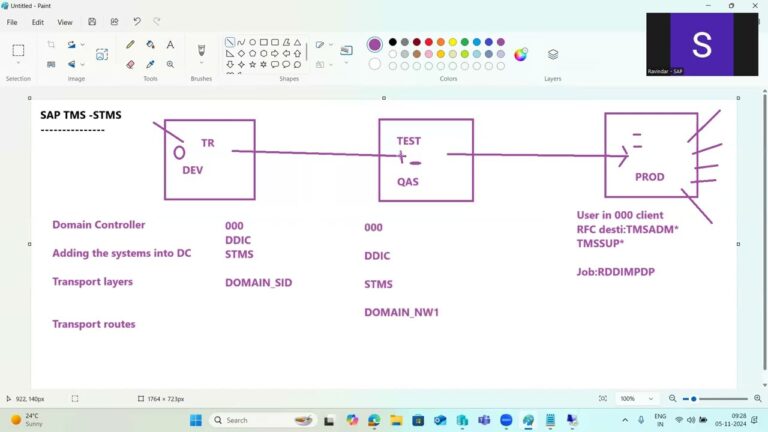Expand the Shape fill dropdown
This screenshot has height=432, width=768.
(331, 65)
